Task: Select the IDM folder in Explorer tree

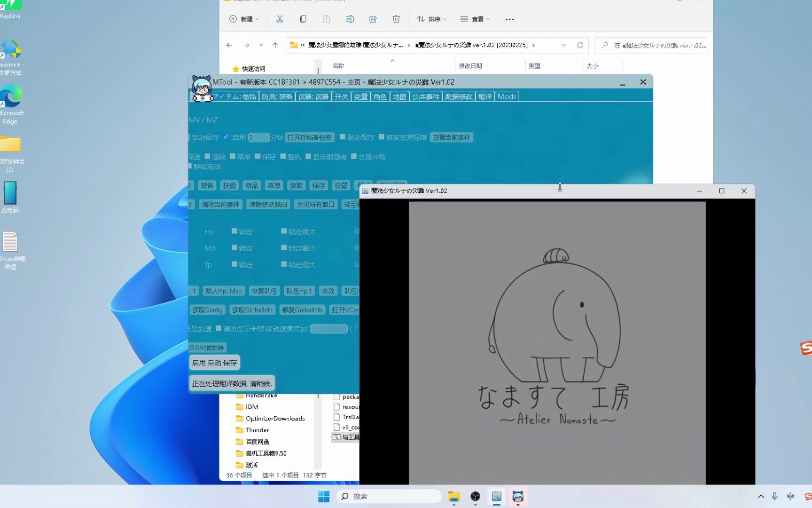Action: [x=252, y=407]
